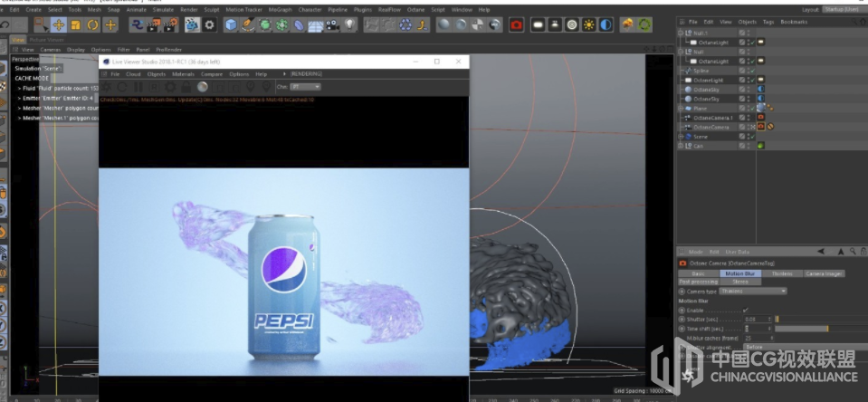Image resolution: width=868 pixels, height=402 pixels.
Task: Adjust the Shutter slider
Action: (x=821, y=320)
